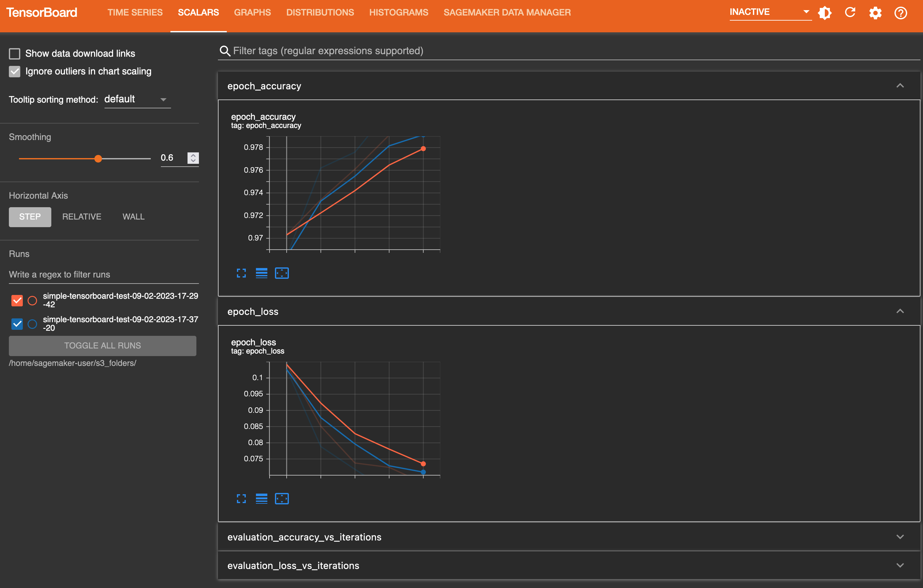Click the refresh icon in the top toolbar
The height and width of the screenshot is (588, 923).
(850, 12)
